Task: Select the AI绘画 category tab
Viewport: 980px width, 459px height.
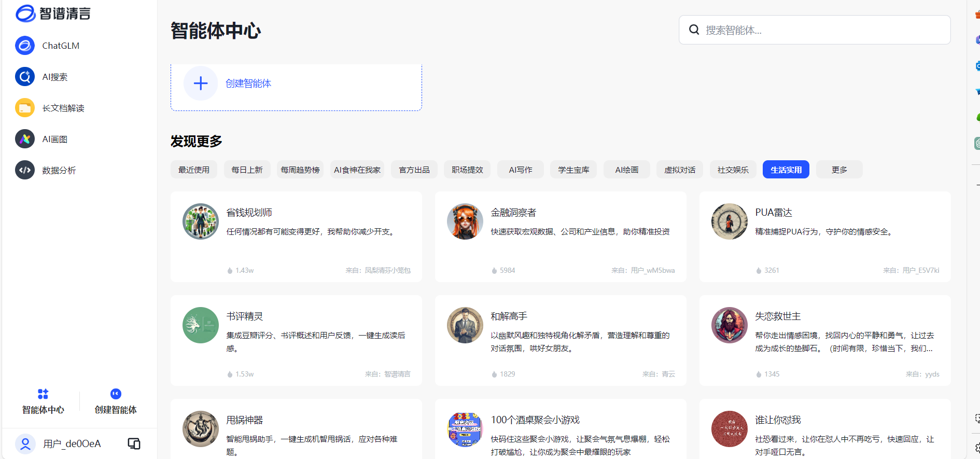Action: (x=627, y=170)
